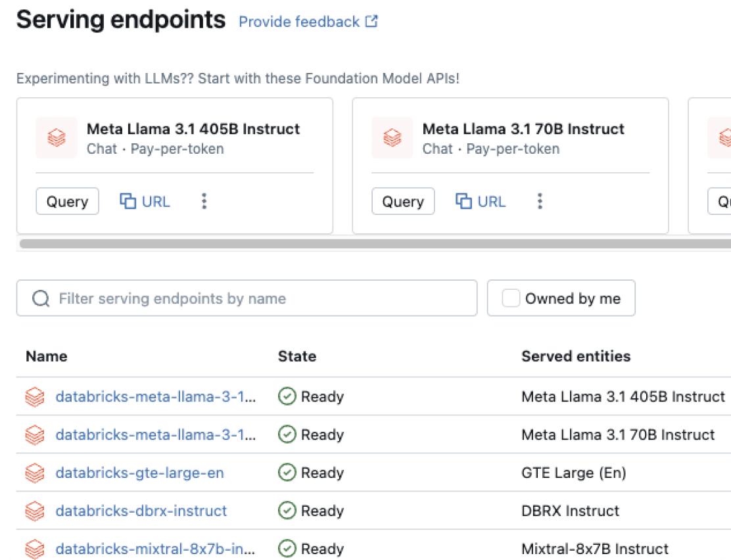Click the databricks-mixtral-8x7b row icon
Image resolution: width=731 pixels, height=560 pixels.
pyautogui.click(x=35, y=549)
